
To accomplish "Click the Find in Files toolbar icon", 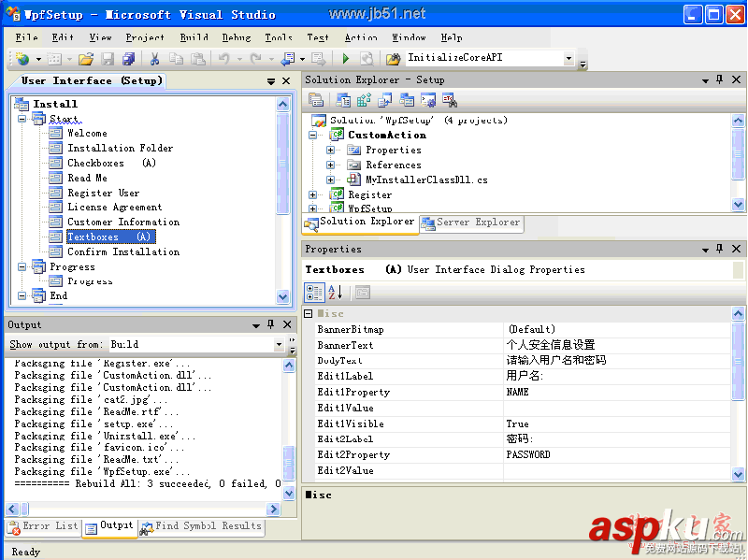I will coord(393,59).
